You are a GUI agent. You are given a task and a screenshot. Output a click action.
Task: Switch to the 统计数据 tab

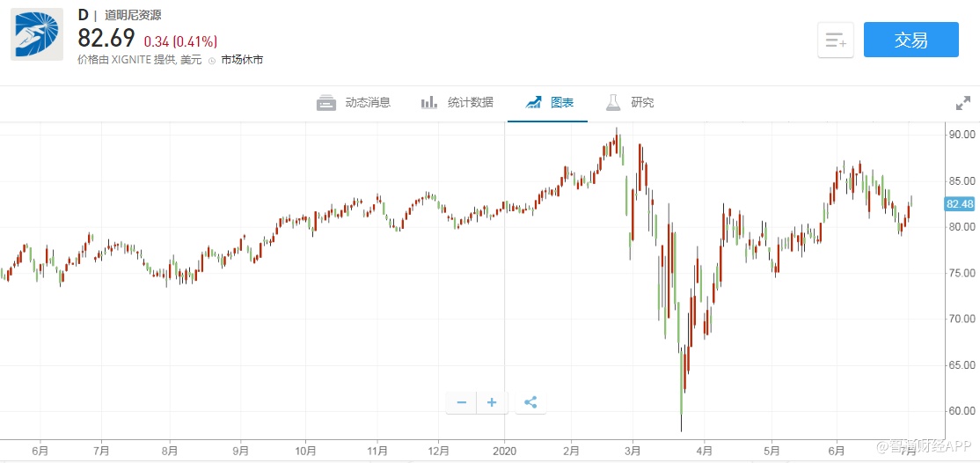click(457, 103)
